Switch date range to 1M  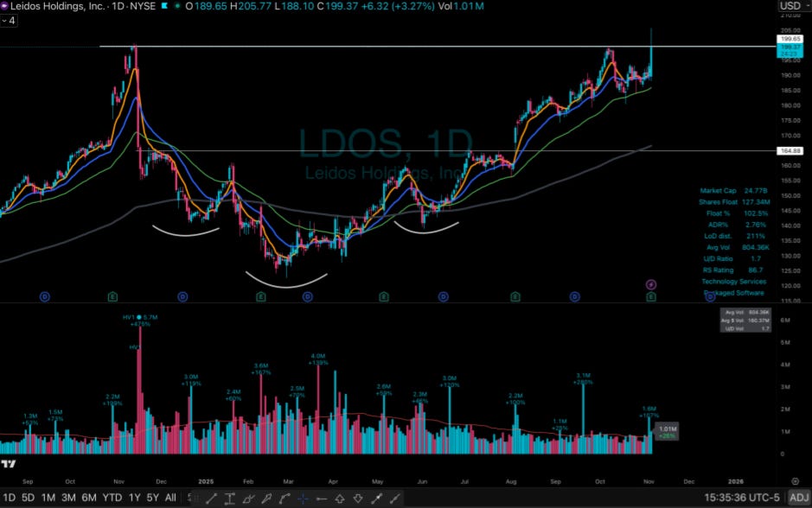click(x=48, y=498)
